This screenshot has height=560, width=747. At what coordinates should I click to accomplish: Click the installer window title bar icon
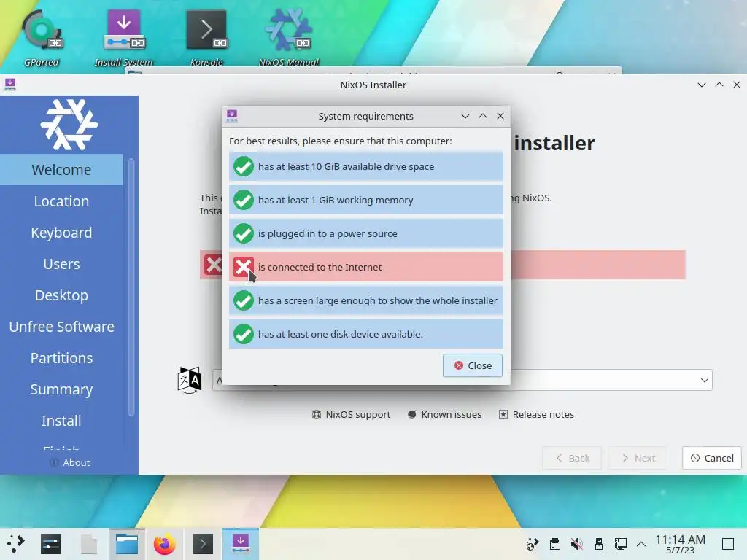click(10, 85)
